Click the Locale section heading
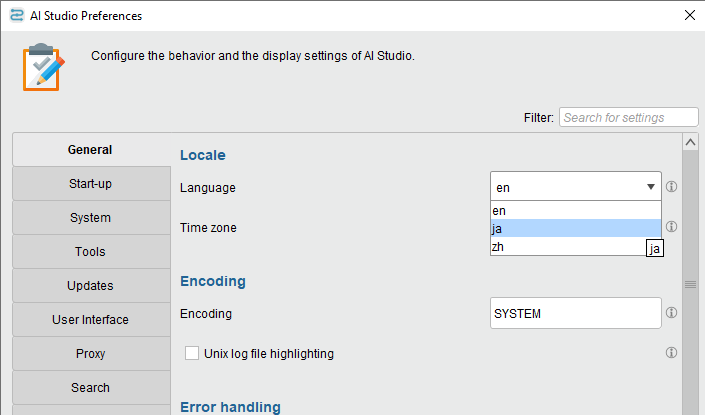Viewport: 705px width, 415px height. pyautogui.click(x=203, y=155)
